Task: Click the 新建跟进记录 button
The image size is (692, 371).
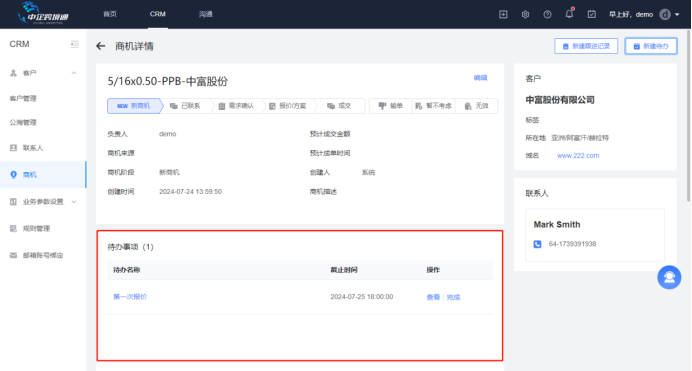Action: coord(586,46)
